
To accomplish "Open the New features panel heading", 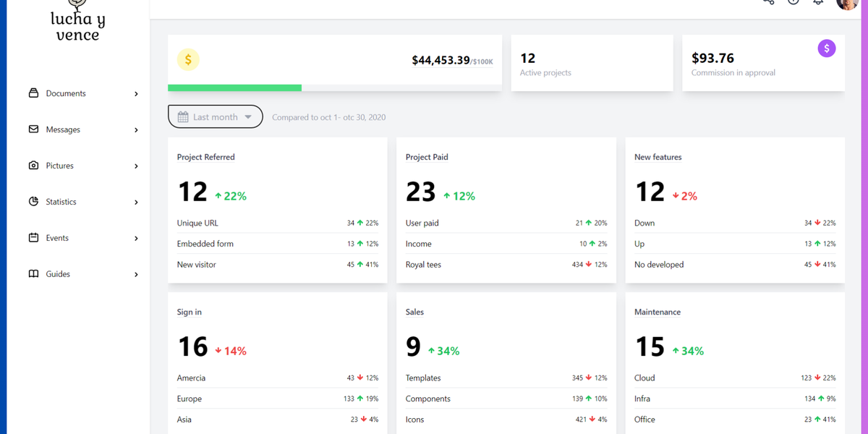I will [x=658, y=156].
